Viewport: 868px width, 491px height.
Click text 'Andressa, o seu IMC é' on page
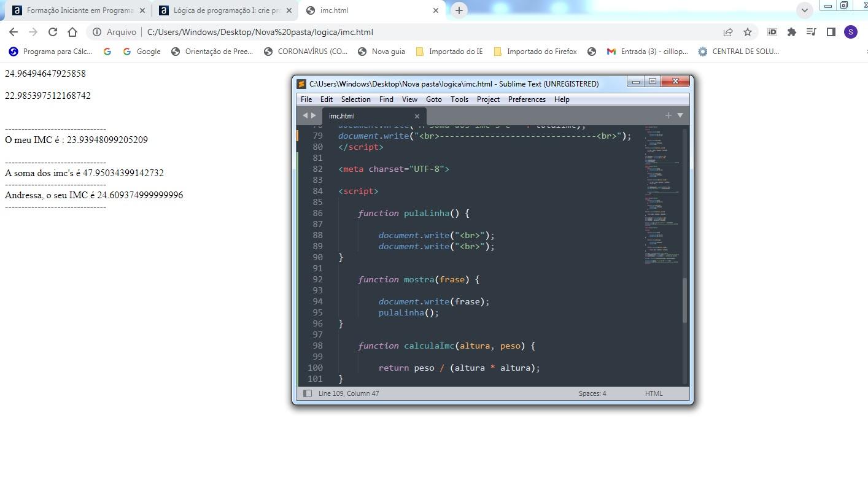tap(50, 195)
